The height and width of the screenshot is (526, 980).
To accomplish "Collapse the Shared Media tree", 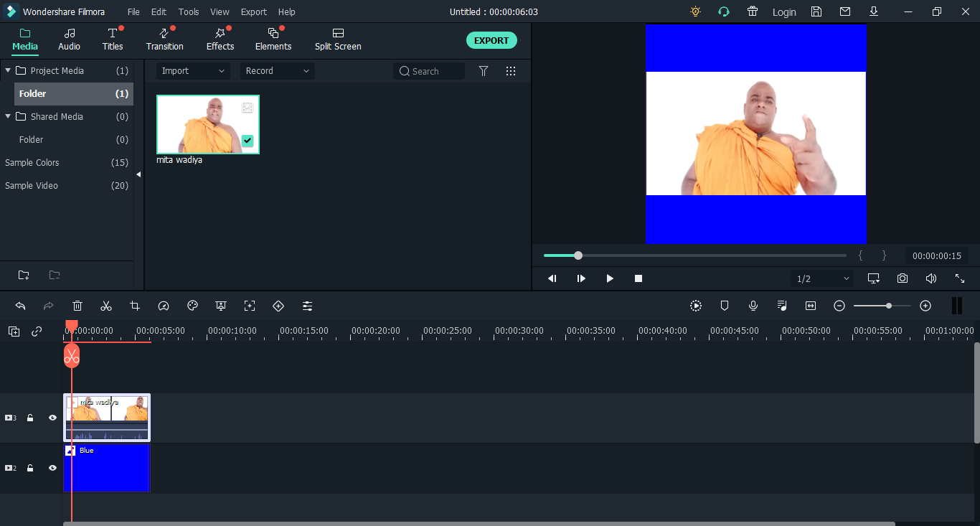I will [x=8, y=116].
